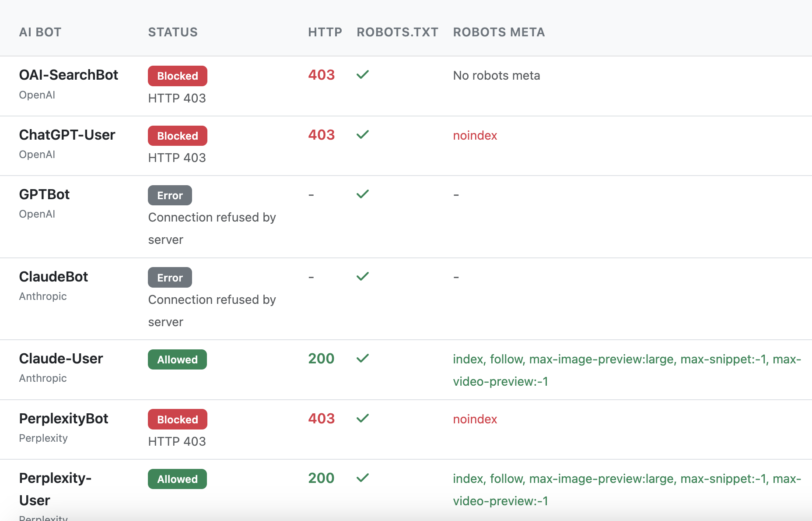
Task: Click the 403 HTTP code for PerplexityBot
Action: [321, 419]
